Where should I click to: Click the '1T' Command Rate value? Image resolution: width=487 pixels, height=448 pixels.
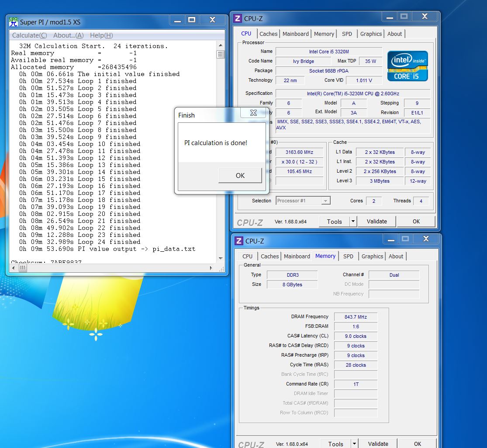coord(356,384)
